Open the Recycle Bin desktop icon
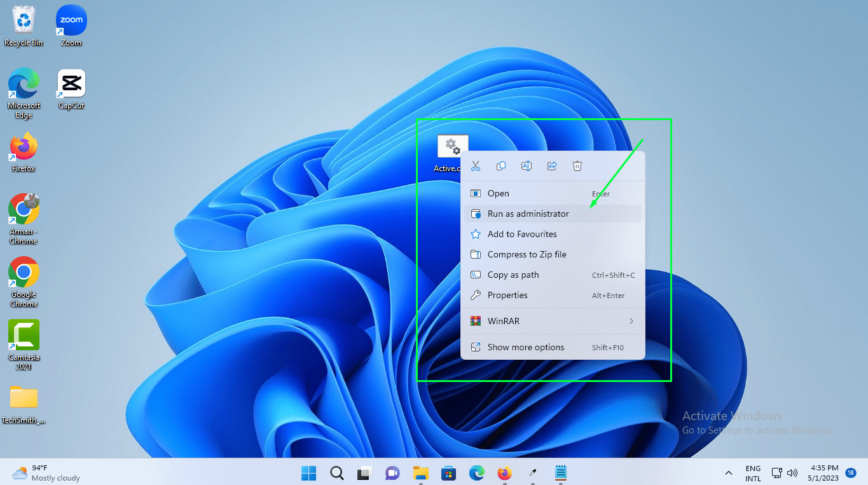Viewport: 868px width, 485px height. tap(24, 25)
